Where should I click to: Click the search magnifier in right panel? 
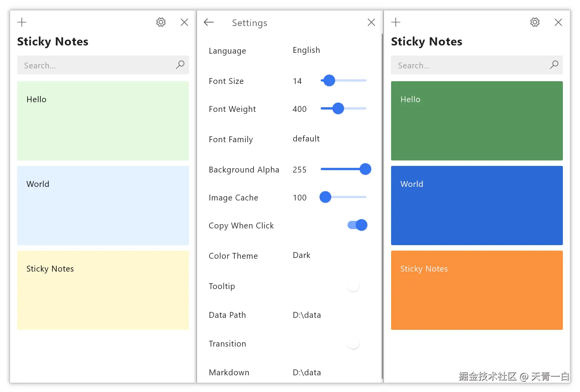click(x=554, y=65)
